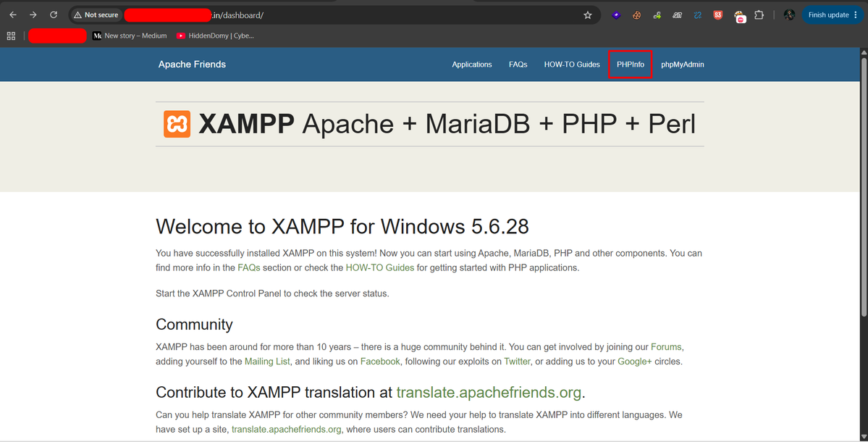This screenshot has width=868, height=442.
Task: Open the Chrome profile avatar
Action: [x=789, y=15]
